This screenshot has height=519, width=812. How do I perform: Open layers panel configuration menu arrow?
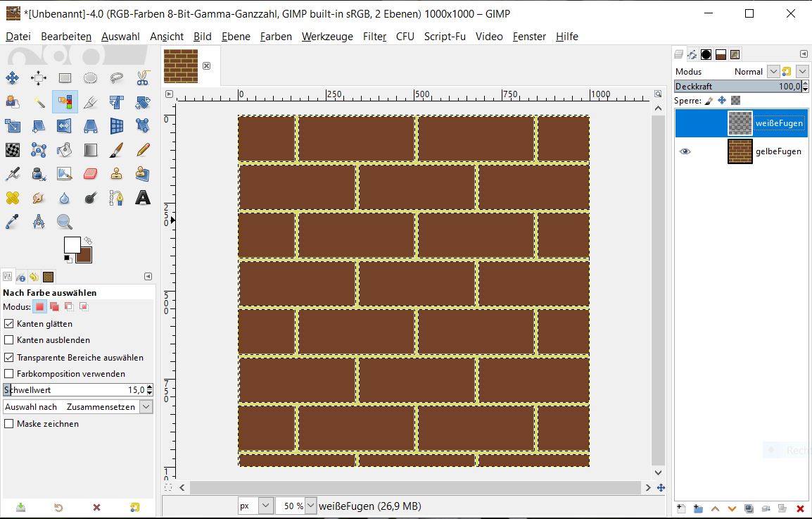tap(804, 54)
